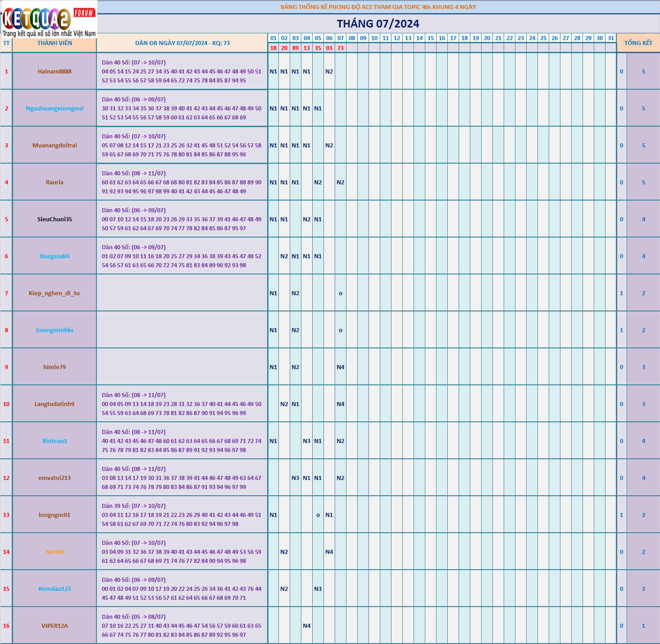Click Hainam8888's Dàn 40 Số number set

(182, 71)
